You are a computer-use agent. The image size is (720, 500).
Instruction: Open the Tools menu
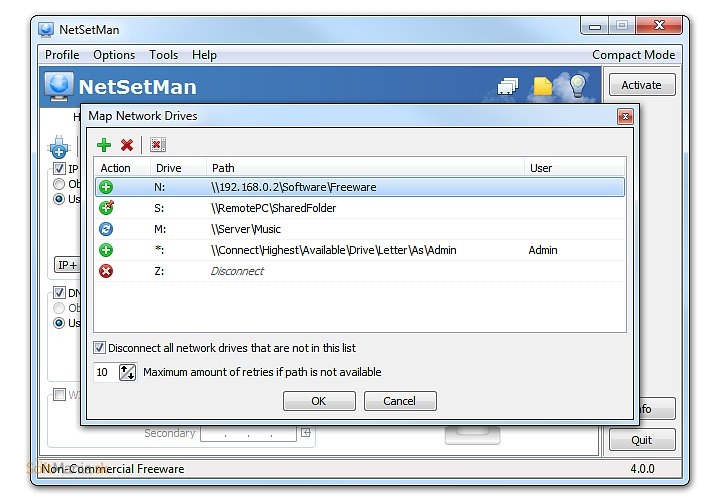coord(163,55)
